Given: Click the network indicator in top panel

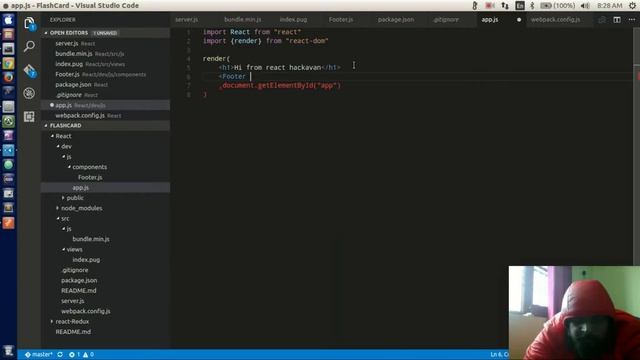Looking at the screenshot, I should pos(505,6).
